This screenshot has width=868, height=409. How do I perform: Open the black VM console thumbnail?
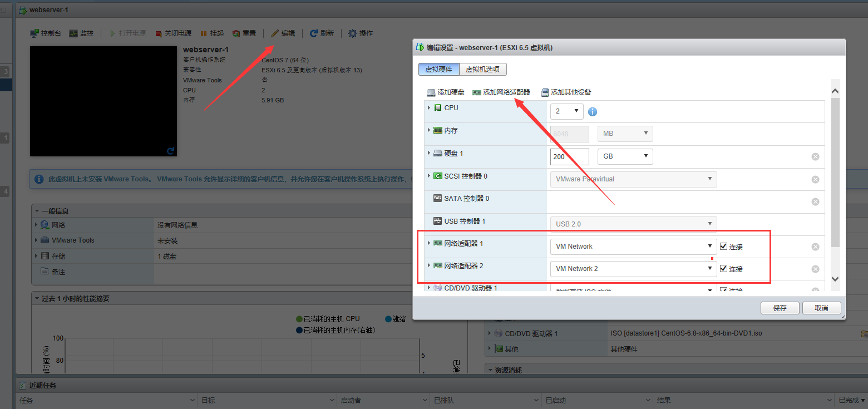tap(103, 101)
